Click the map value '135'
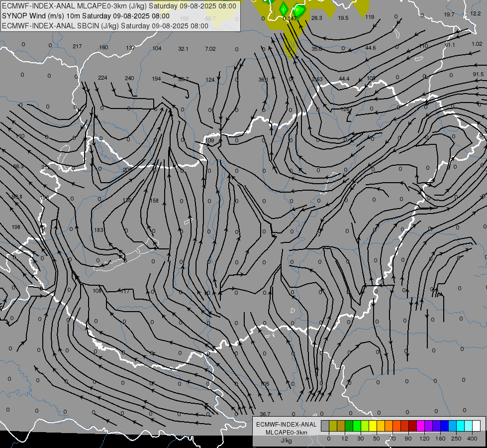This screenshot has height=448, width=487. [x=127, y=200]
